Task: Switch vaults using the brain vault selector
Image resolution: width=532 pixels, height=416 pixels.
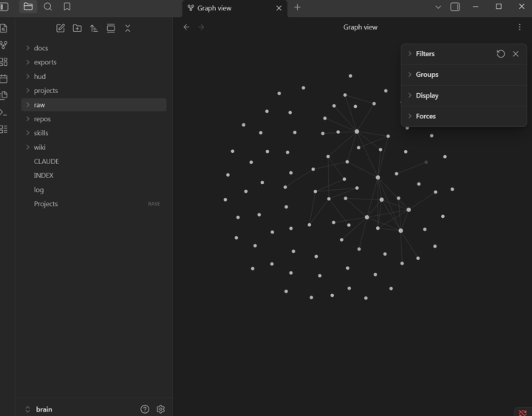Action: click(39, 409)
